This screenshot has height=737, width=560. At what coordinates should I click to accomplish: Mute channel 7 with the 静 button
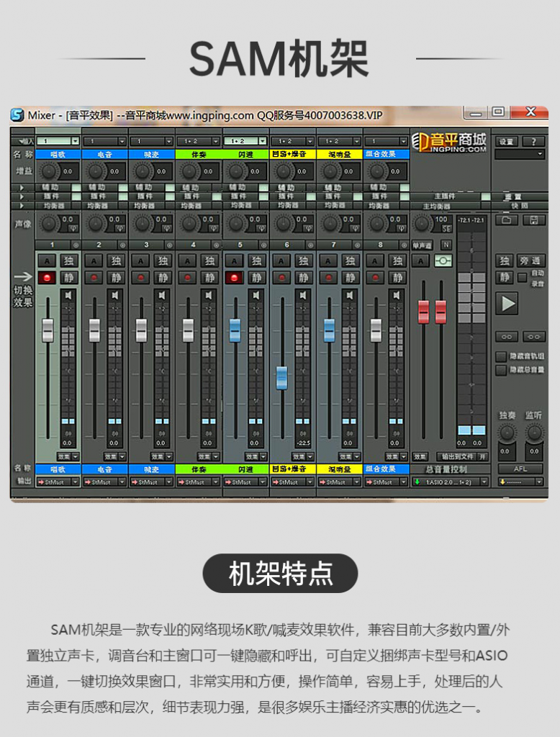click(x=351, y=277)
